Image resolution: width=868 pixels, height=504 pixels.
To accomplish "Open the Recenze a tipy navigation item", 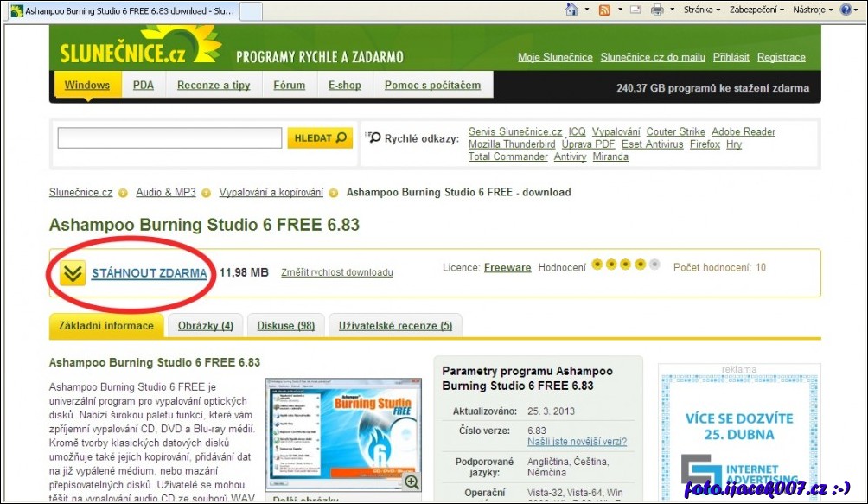I will (x=214, y=86).
